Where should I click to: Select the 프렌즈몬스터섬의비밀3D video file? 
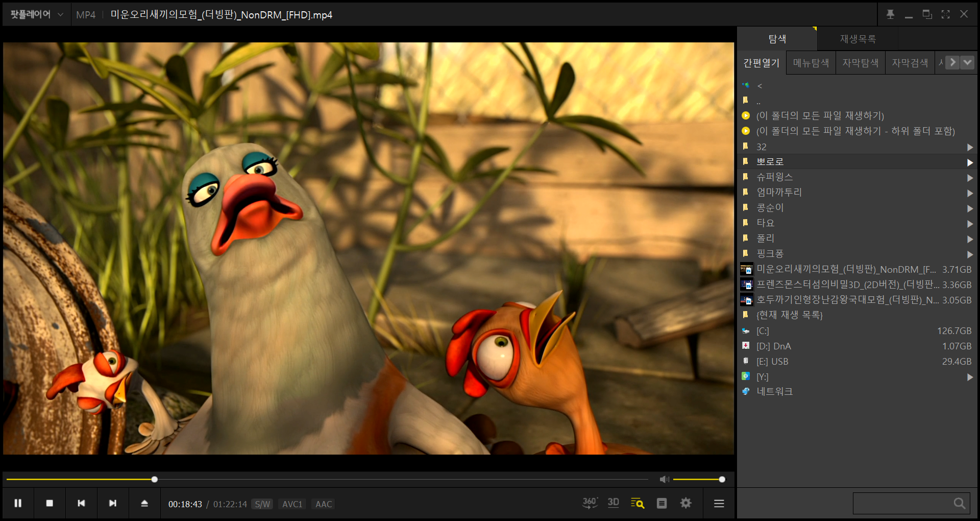pos(857,285)
